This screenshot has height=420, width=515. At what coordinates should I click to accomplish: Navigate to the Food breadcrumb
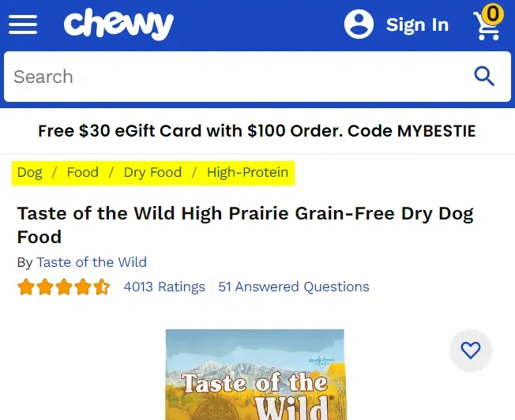pos(83,172)
